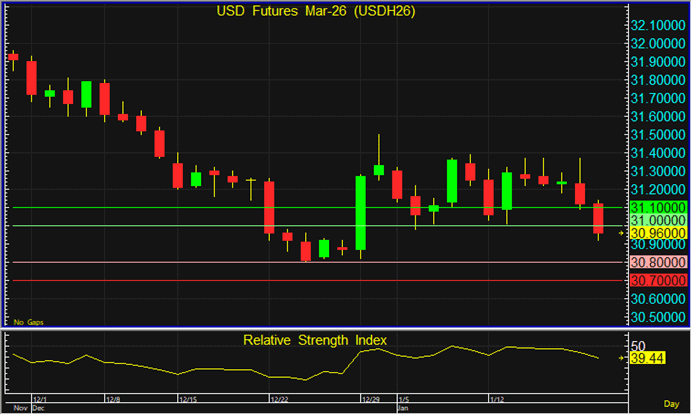Select the 31.1000 green price label

pyautogui.click(x=657, y=206)
